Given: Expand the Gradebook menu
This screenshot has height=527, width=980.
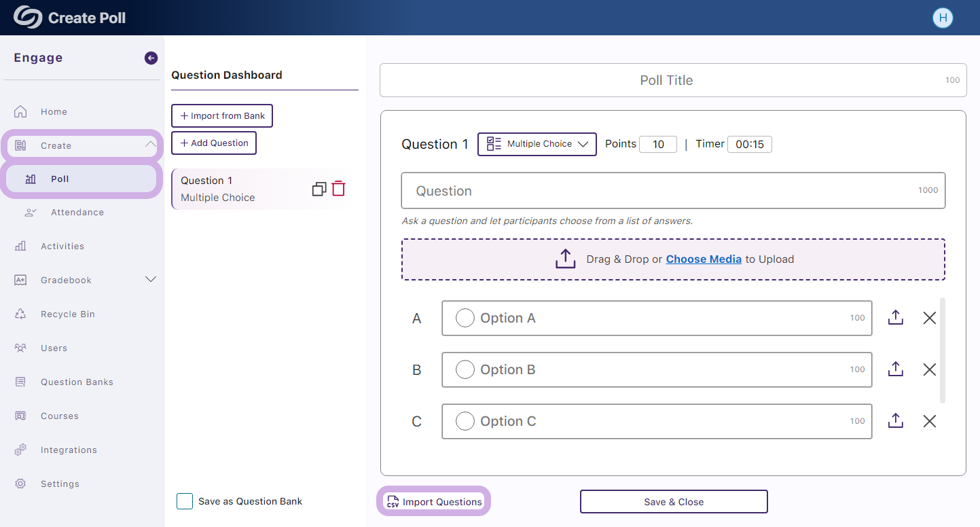Looking at the screenshot, I should click(x=151, y=280).
